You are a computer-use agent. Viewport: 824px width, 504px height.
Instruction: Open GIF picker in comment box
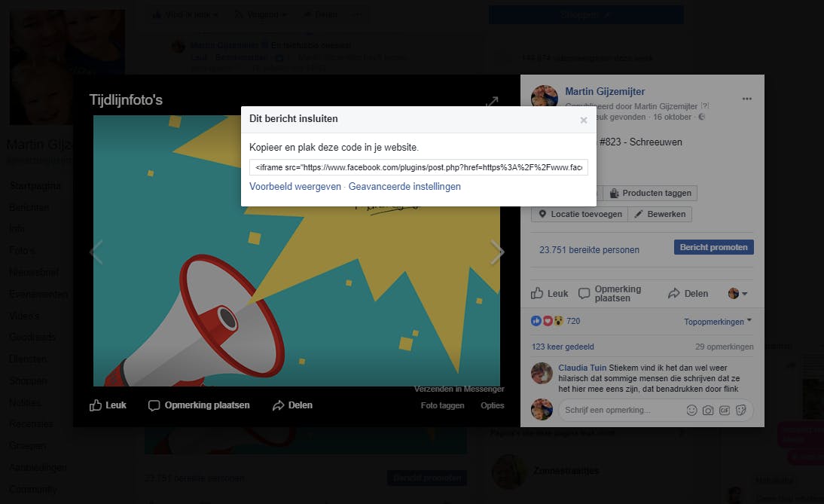[x=724, y=410]
